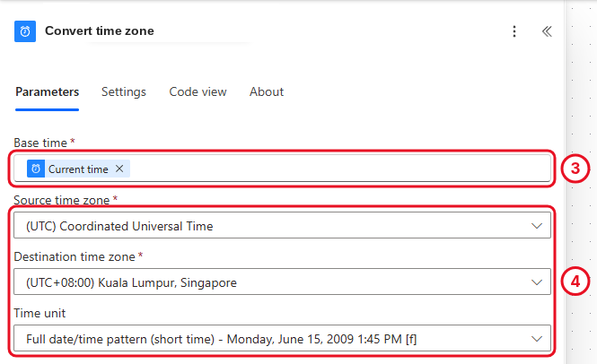The width and height of the screenshot is (597, 364).
Task: Collapse the panel with the double chevron
Action: 547,31
